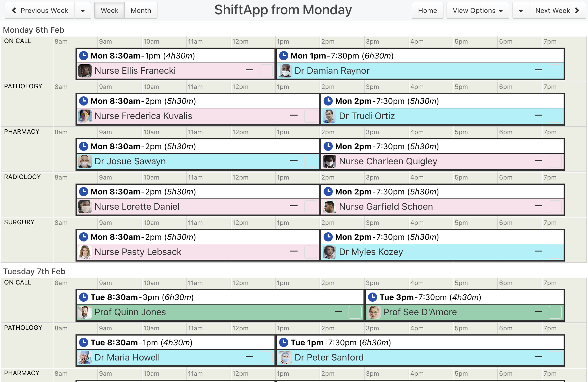Click Prof Quinn Jones's profile picture

click(x=85, y=312)
